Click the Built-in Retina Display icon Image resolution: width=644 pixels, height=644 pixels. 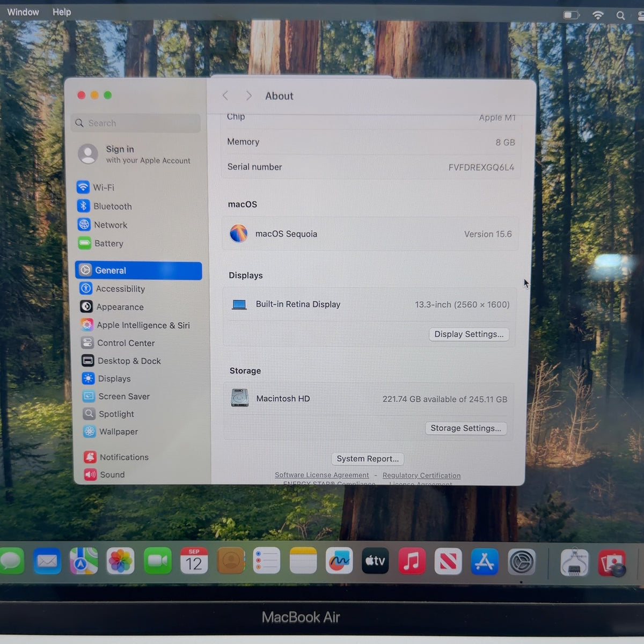point(239,305)
